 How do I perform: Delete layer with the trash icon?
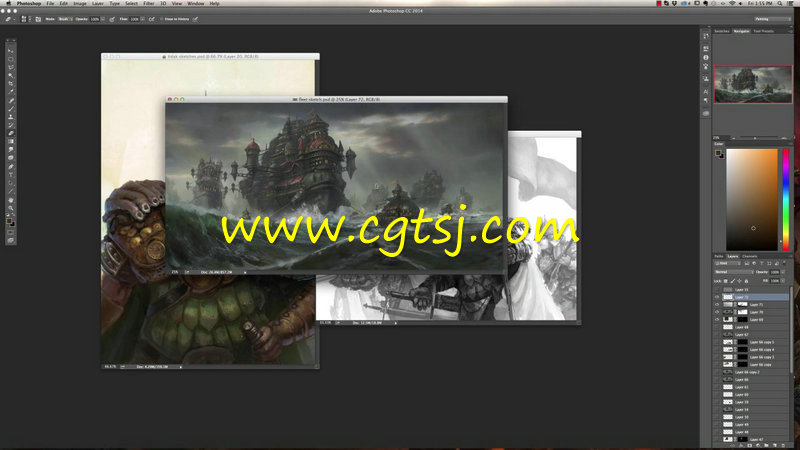[783, 445]
